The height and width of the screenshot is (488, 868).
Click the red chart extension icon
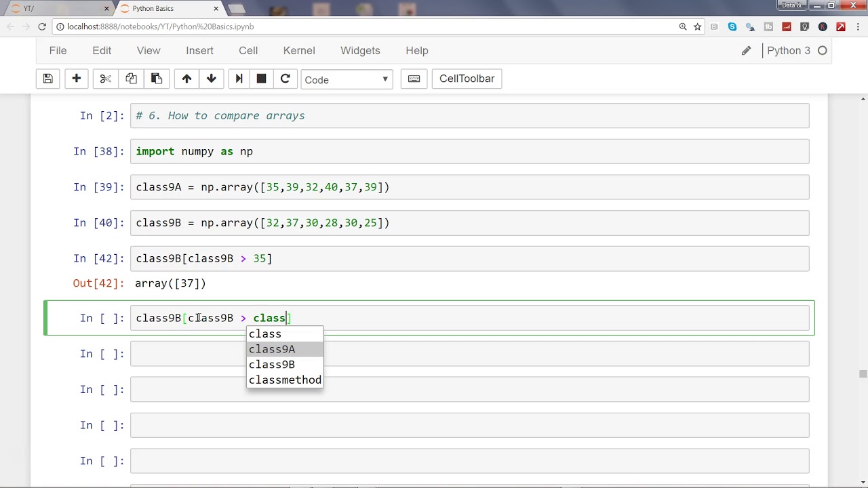pos(787,26)
